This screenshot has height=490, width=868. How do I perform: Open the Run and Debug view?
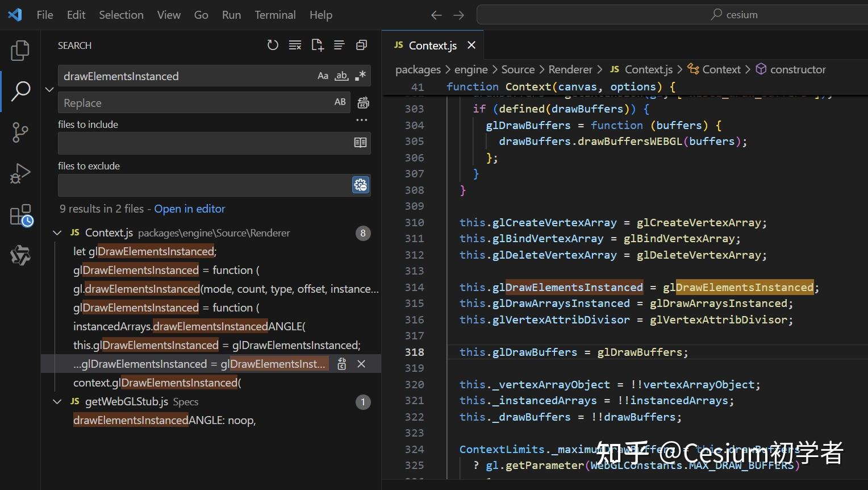pyautogui.click(x=20, y=174)
